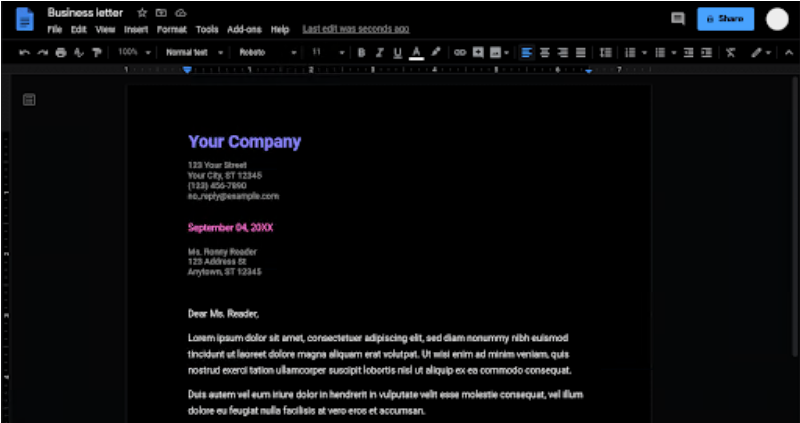Image resolution: width=800 pixels, height=423 pixels.
Task: Open the 100% zoom dropdown
Action: 133,52
